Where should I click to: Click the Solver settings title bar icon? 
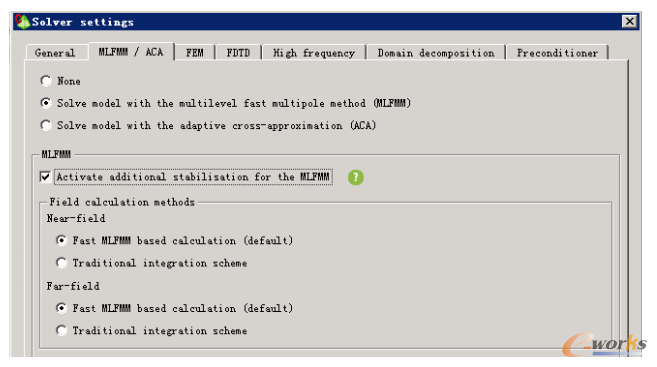[x=22, y=21]
